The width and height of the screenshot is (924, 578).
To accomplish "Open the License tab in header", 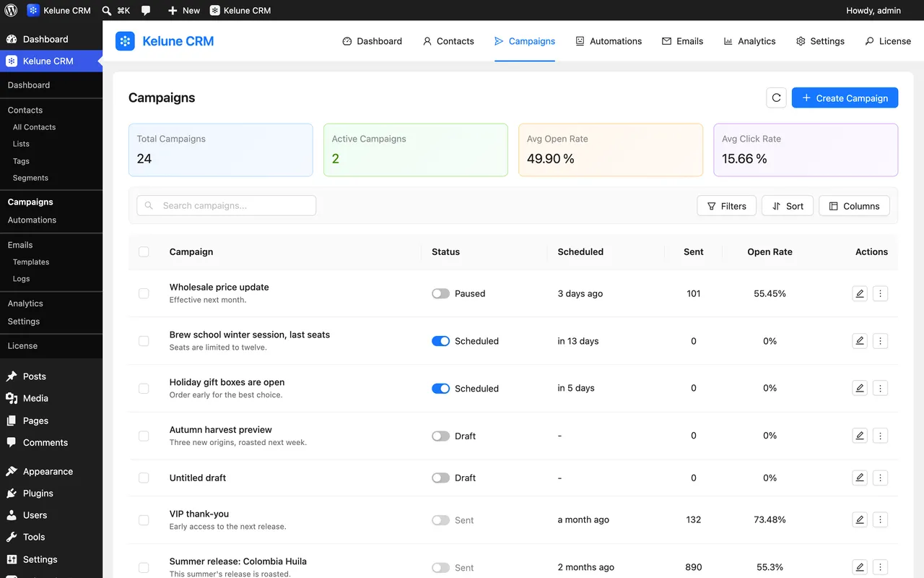I will (888, 41).
